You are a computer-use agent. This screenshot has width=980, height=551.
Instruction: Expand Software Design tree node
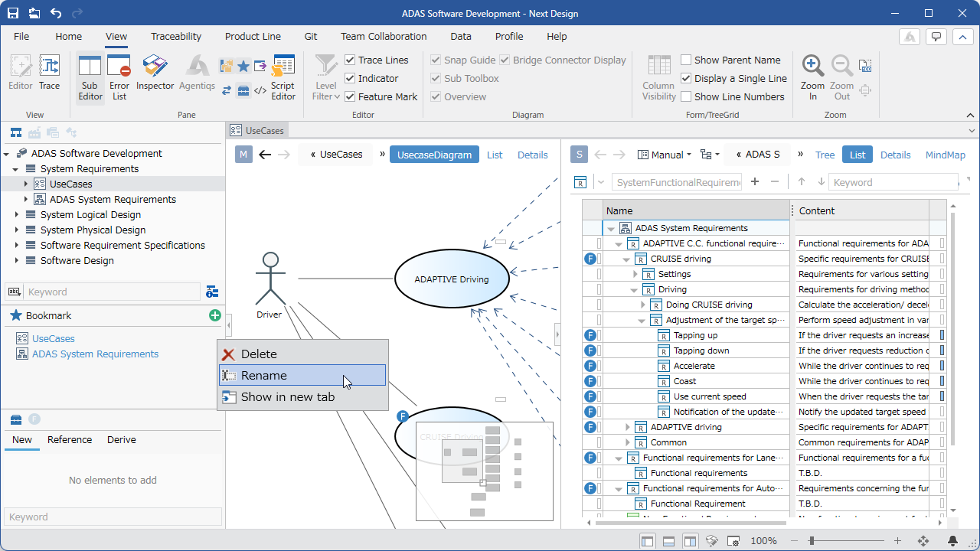click(16, 260)
